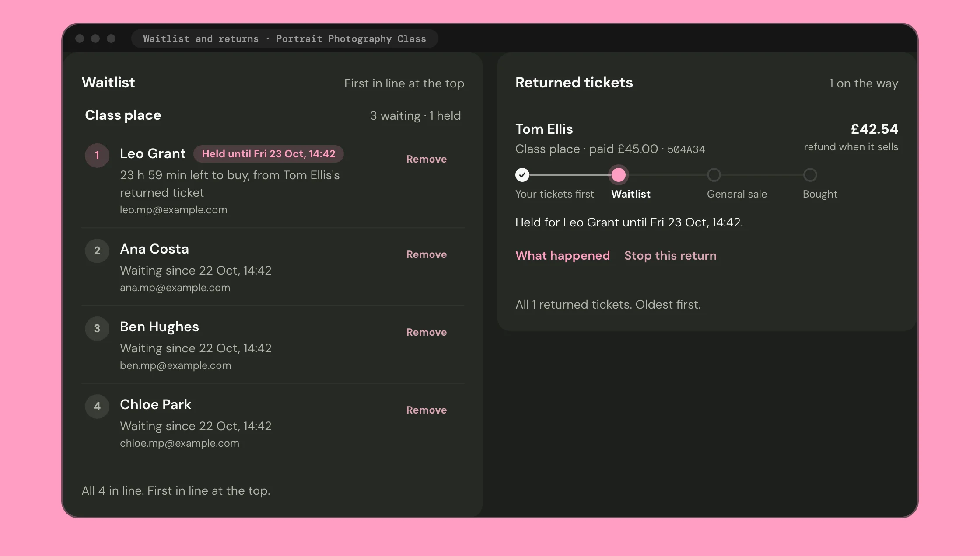Click the Returned tickets heading

(x=574, y=83)
